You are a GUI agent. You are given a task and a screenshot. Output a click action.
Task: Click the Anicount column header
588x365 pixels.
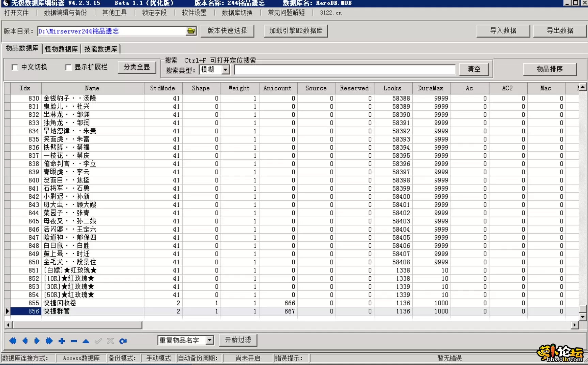point(278,88)
